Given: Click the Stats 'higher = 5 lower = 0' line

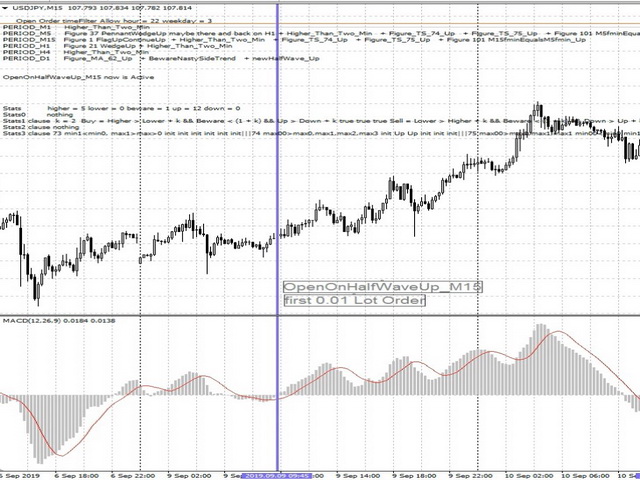Looking at the screenshot, I should (x=122, y=108).
